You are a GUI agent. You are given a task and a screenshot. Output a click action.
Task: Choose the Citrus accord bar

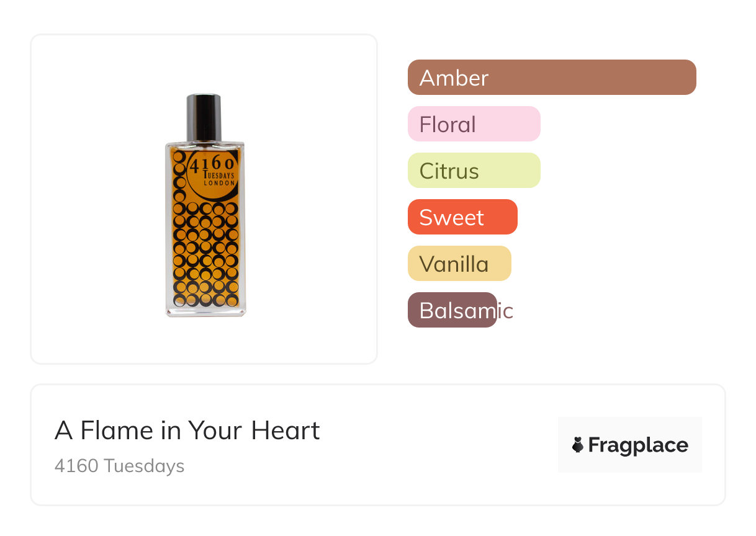click(474, 171)
